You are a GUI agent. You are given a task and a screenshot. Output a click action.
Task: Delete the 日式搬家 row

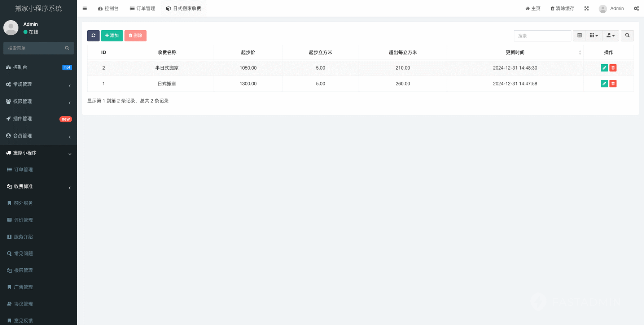(x=613, y=84)
